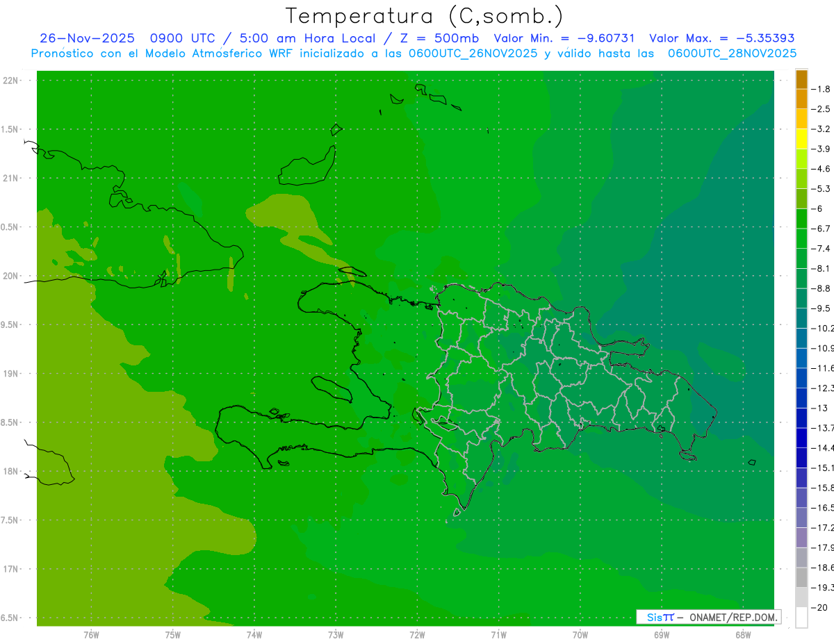The height and width of the screenshot is (644, 834).
Task: Click the '18N' latitude axis label
Action: [x=9, y=471]
